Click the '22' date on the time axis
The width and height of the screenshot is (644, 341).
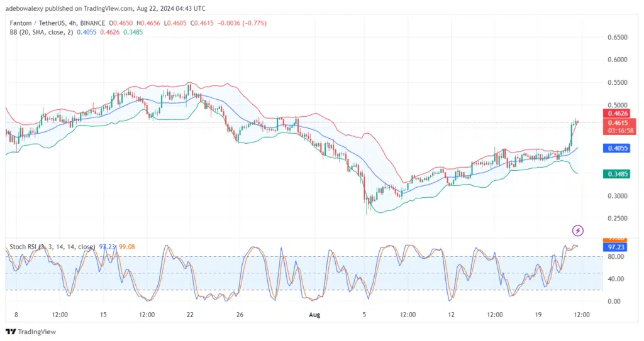click(189, 313)
